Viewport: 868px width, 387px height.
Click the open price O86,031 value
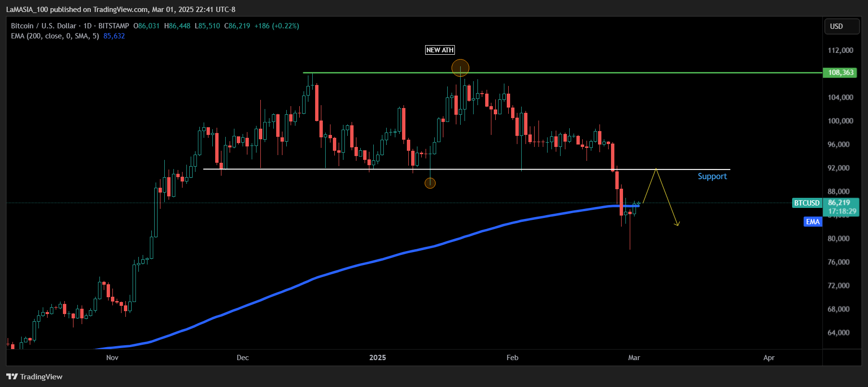[147, 26]
